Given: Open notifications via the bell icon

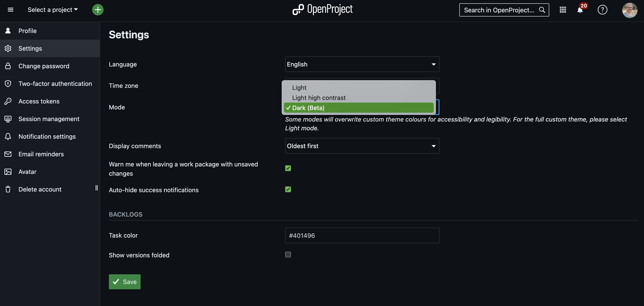Looking at the screenshot, I should click(x=580, y=10).
